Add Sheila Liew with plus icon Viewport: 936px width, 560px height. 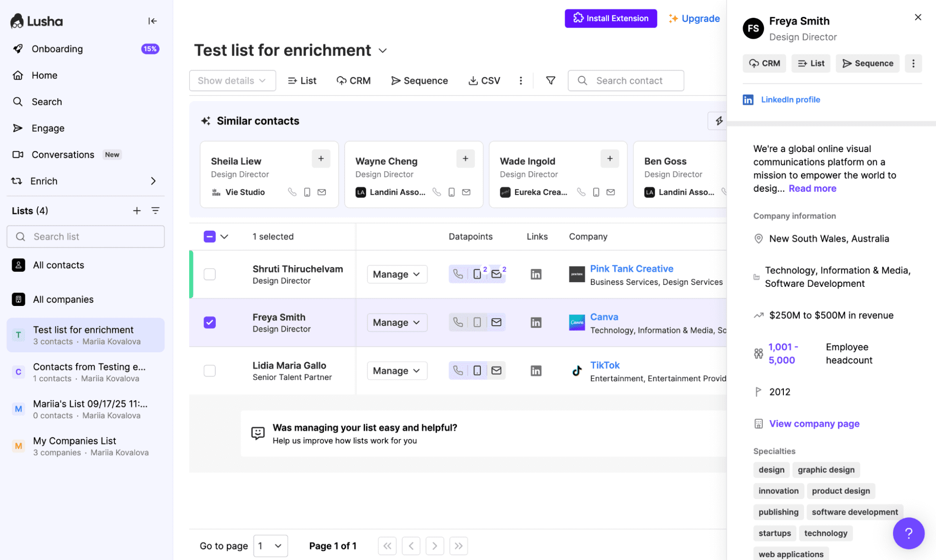[x=321, y=159]
